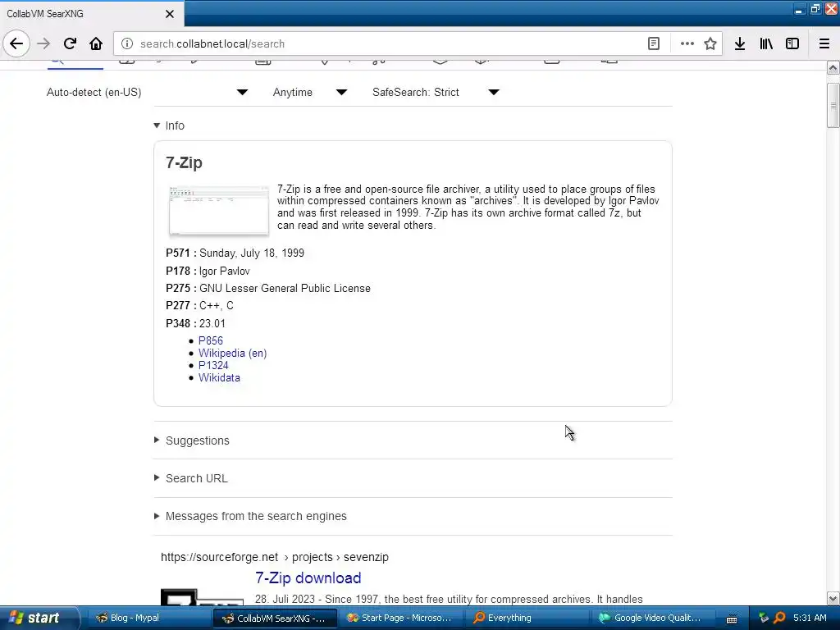Open the P856 link
Image resolution: width=840 pixels, height=630 pixels.
tap(211, 340)
